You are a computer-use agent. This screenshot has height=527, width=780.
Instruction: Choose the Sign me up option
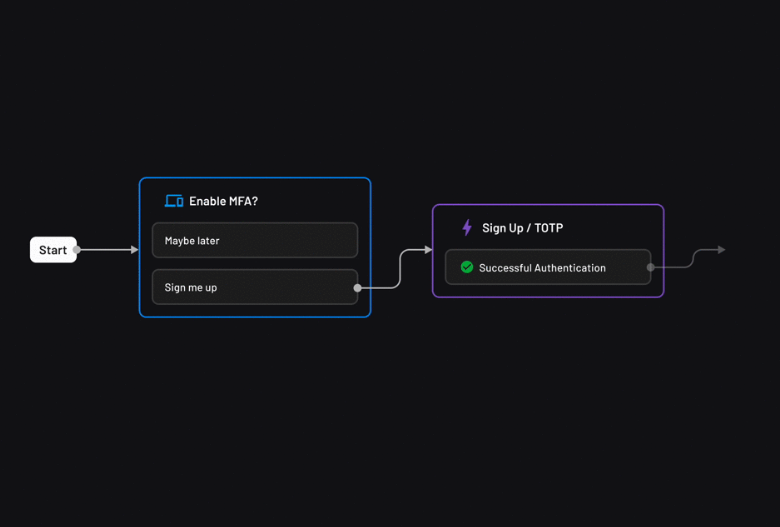(254, 287)
